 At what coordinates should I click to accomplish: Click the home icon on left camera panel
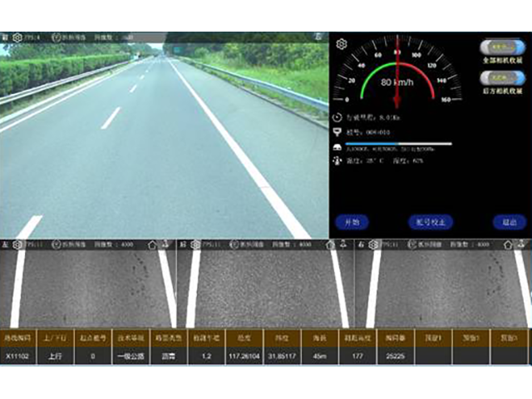coord(151,245)
